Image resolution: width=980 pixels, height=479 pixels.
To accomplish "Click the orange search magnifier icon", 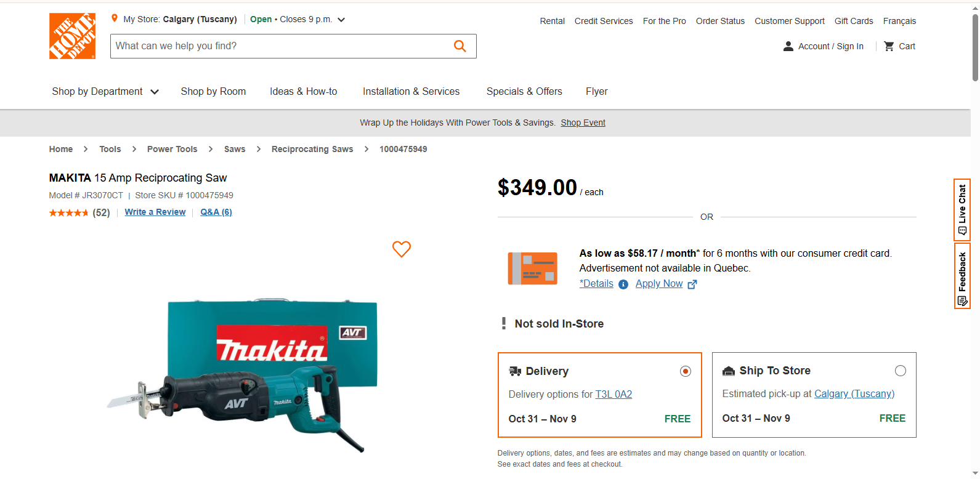I will (460, 46).
